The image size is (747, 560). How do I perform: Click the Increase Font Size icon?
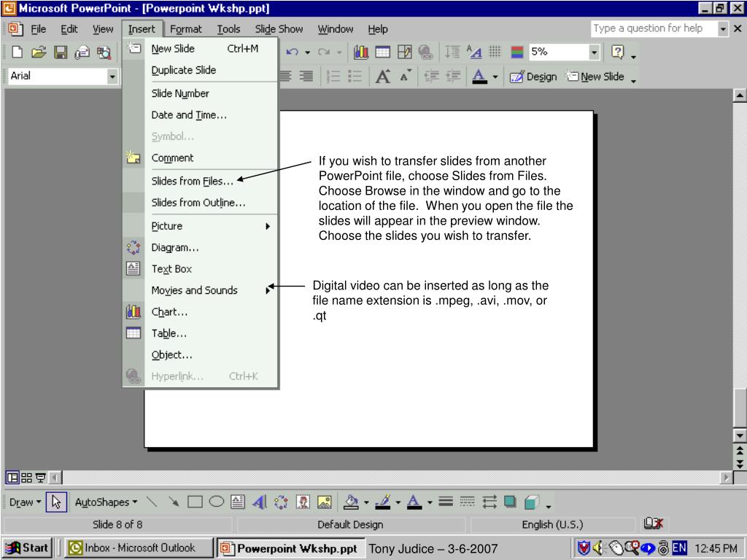click(x=383, y=76)
